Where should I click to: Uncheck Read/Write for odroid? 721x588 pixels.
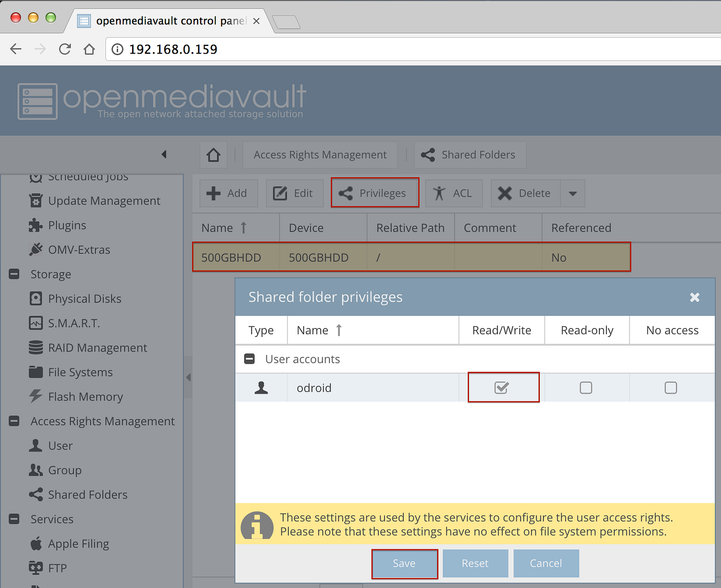coord(502,387)
